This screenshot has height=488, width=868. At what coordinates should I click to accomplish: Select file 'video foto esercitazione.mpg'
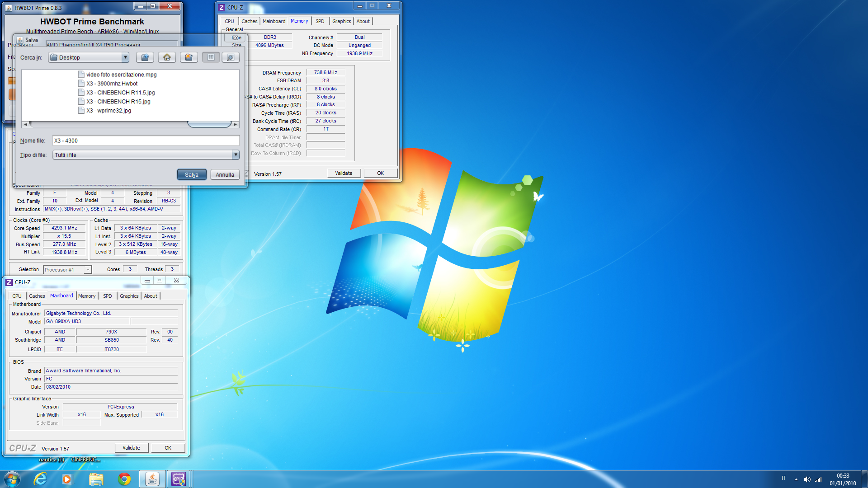tap(121, 75)
